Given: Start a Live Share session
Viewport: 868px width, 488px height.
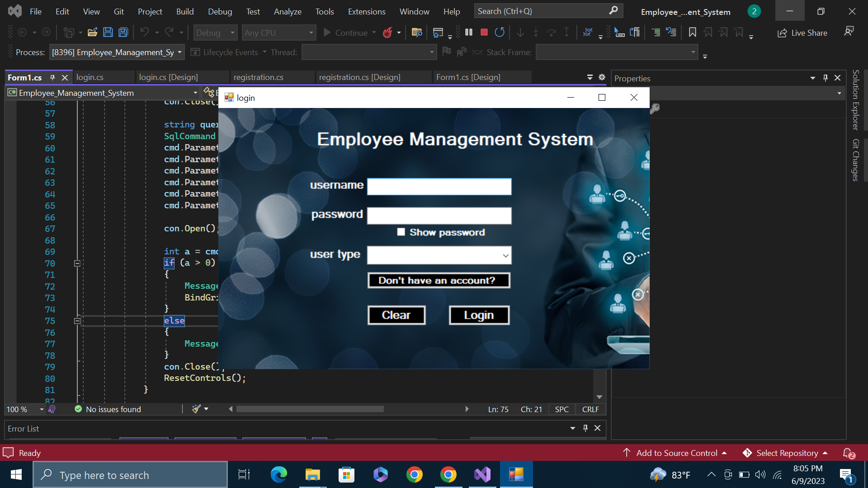Looking at the screenshot, I should [x=802, y=33].
